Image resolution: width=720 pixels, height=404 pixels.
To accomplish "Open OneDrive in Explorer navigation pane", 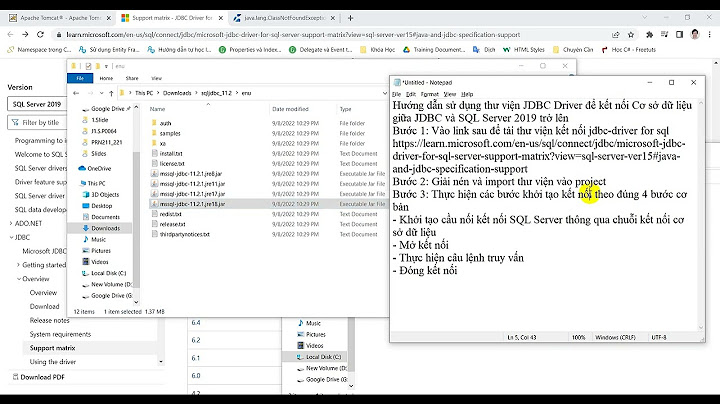I will coord(99,168).
